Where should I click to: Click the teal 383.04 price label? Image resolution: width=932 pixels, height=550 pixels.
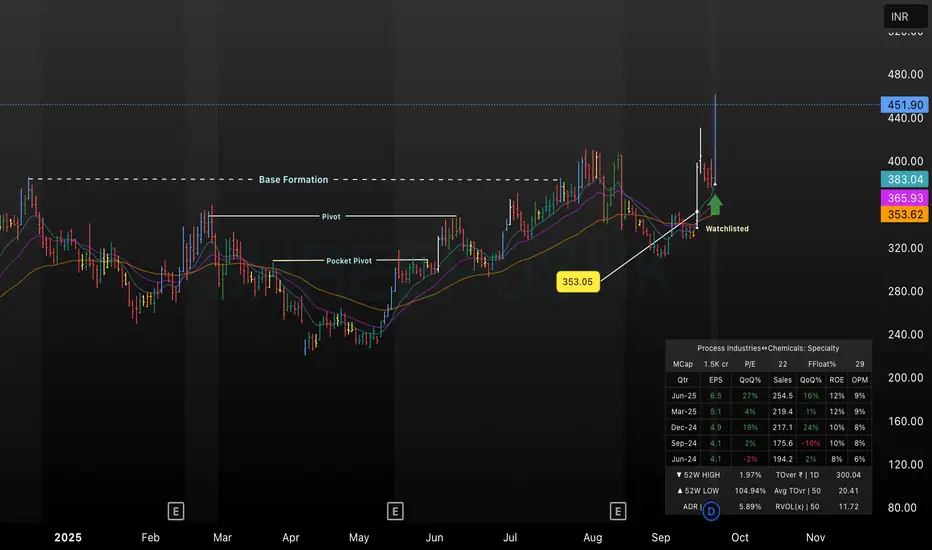pos(905,179)
